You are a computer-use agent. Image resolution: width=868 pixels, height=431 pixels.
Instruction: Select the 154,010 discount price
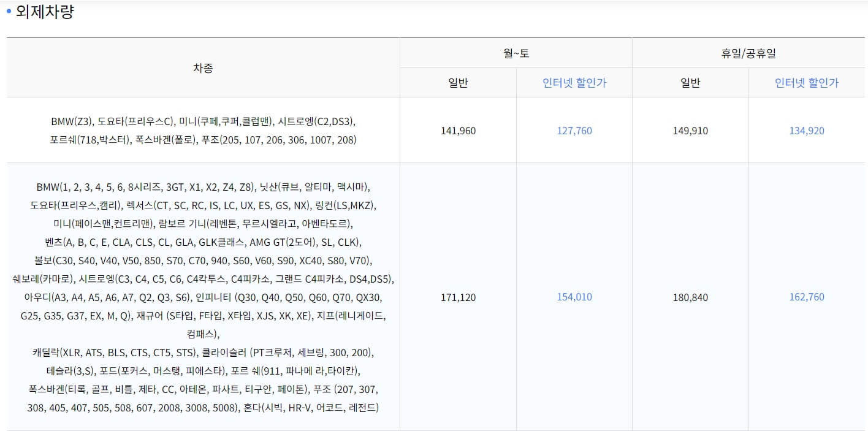point(574,297)
